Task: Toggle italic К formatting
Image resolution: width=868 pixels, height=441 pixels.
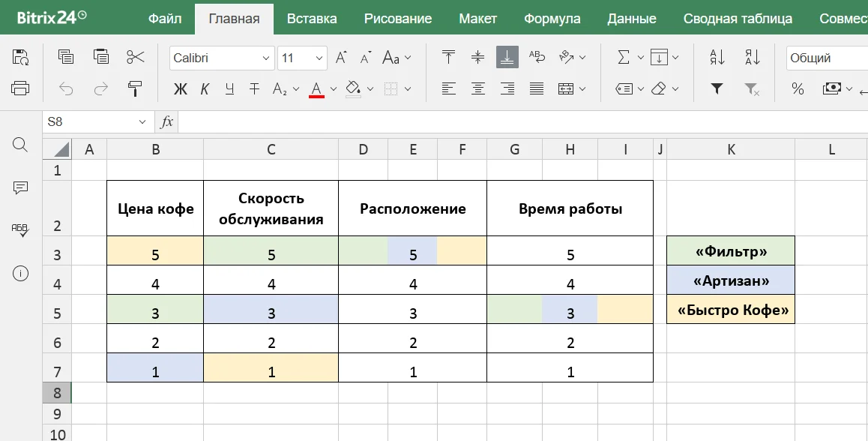Action: [205, 88]
